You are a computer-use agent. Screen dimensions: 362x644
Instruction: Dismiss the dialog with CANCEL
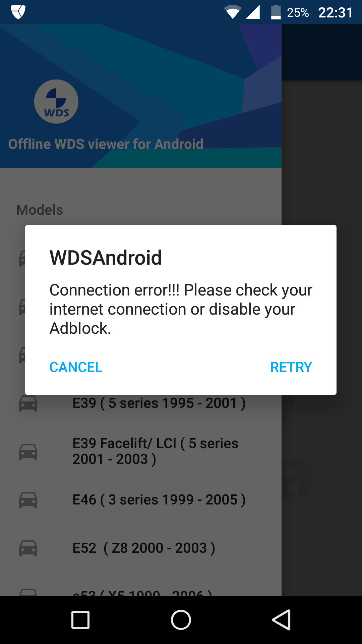coord(76,367)
